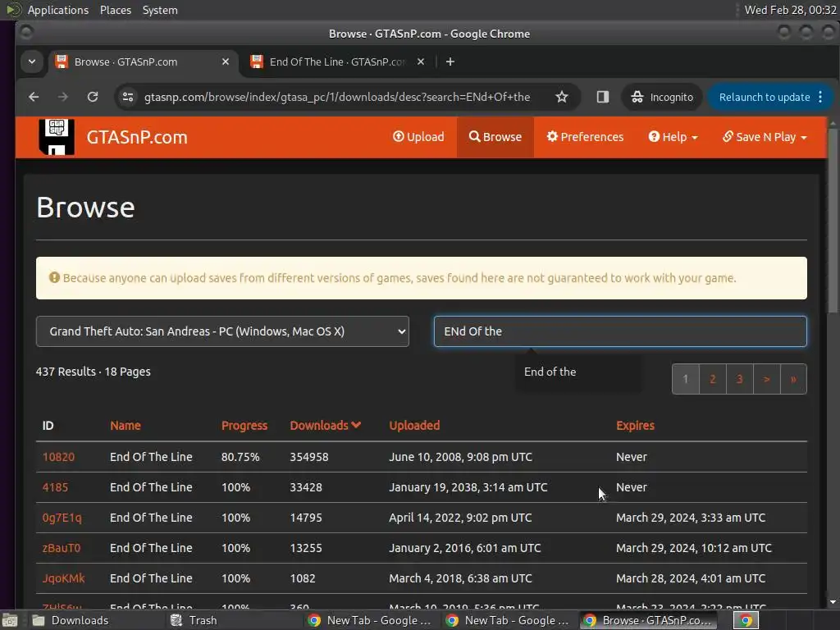Open Chrome's three-dot menu
This screenshot has height=630, width=840.
click(x=820, y=97)
